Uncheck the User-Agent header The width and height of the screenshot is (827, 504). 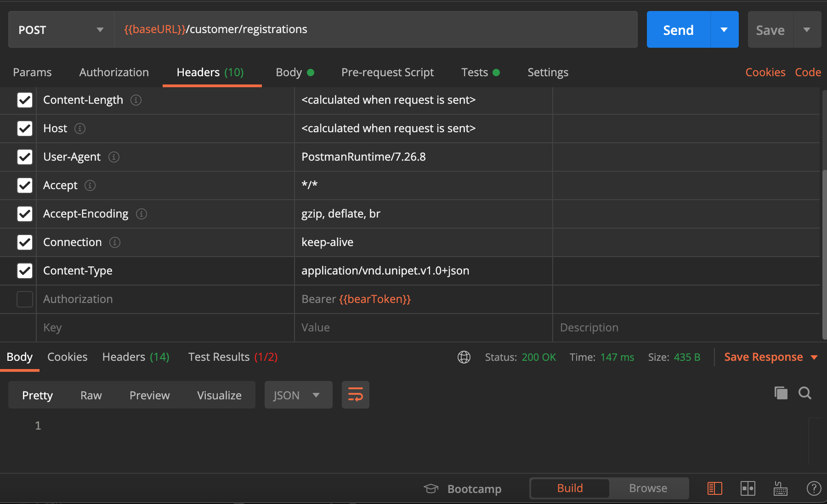24,157
